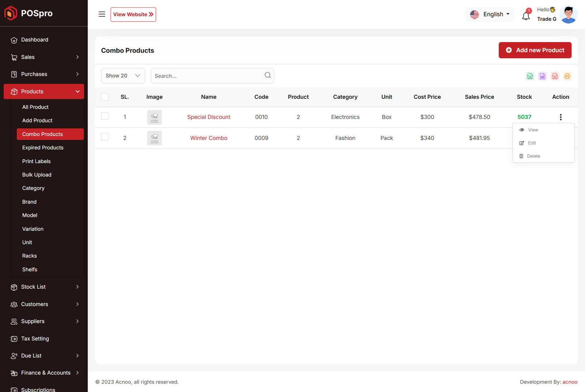The width and height of the screenshot is (585, 392).
Task: Click the Add new Product button
Action: point(535,50)
